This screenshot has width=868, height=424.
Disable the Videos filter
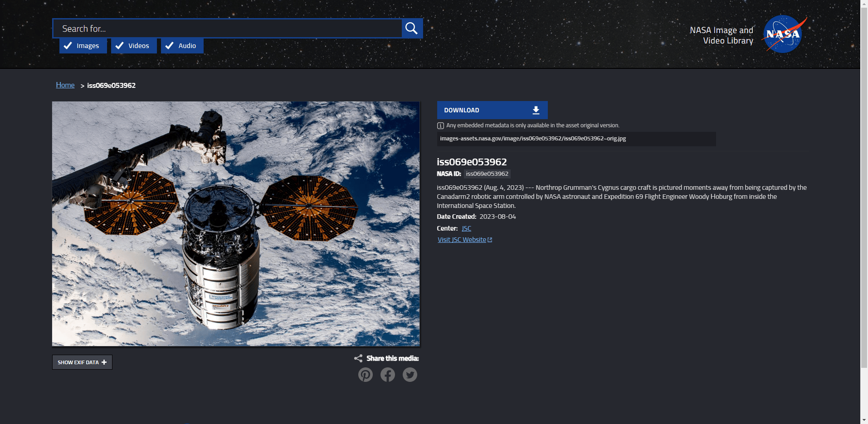tap(133, 45)
